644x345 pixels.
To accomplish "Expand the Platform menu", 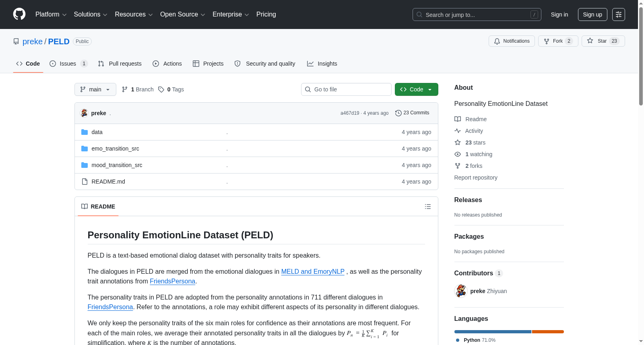I will click(51, 14).
